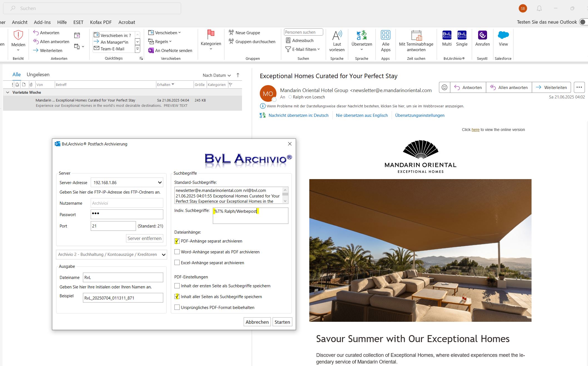Collapse the Vorletzte Woche group
This screenshot has width=588, height=366.
click(x=8, y=92)
